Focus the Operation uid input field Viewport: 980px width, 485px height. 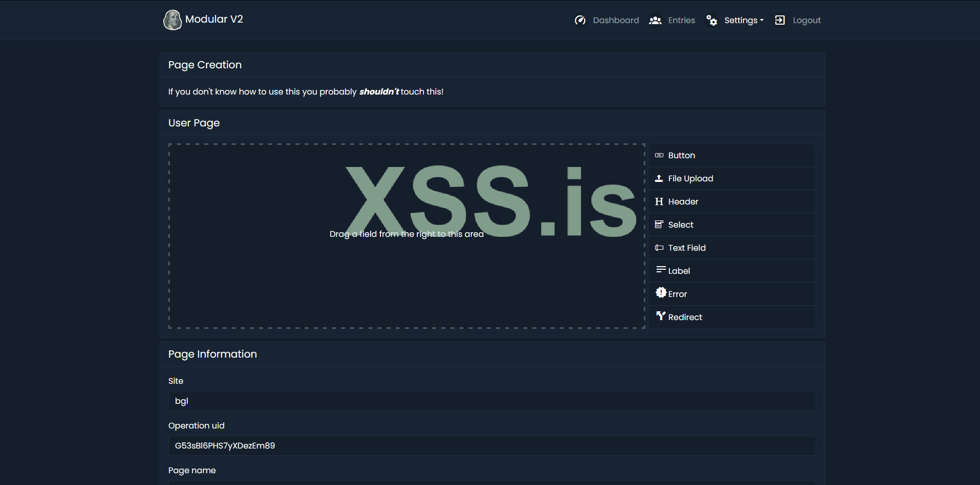point(492,446)
